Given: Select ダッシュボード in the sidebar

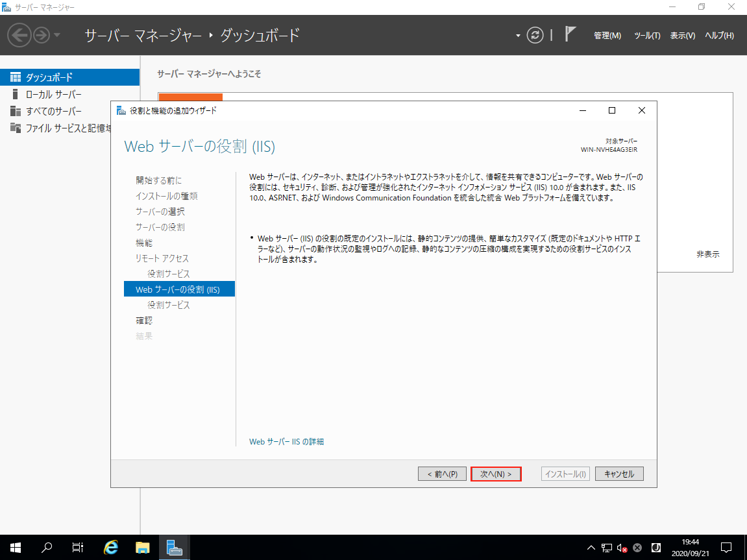Looking at the screenshot, I should pos(69,77).
